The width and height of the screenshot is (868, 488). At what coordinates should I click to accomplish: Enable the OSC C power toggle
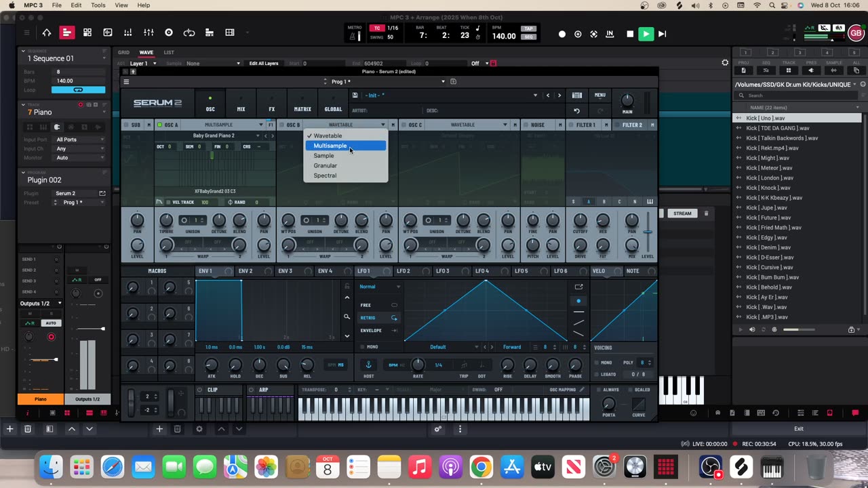pyautogui.click(x=404, y=125)
